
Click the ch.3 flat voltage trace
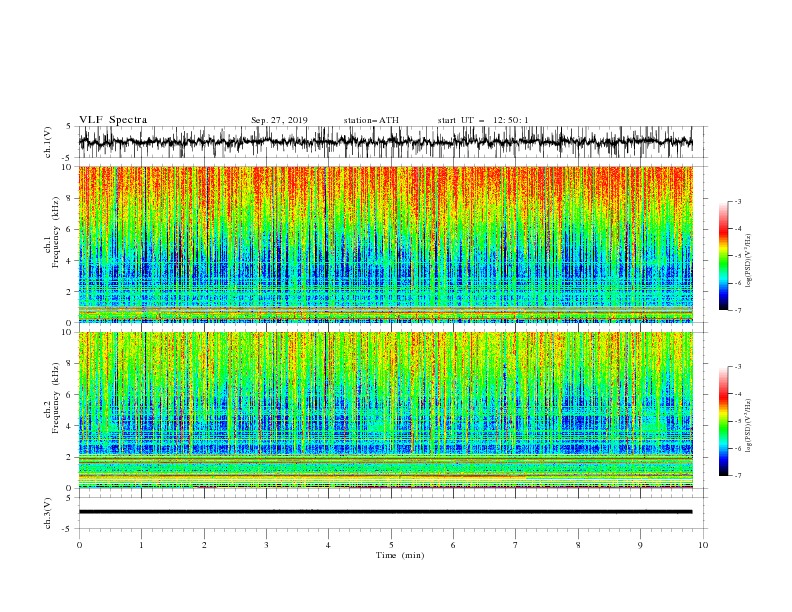[x=385, y=512]
